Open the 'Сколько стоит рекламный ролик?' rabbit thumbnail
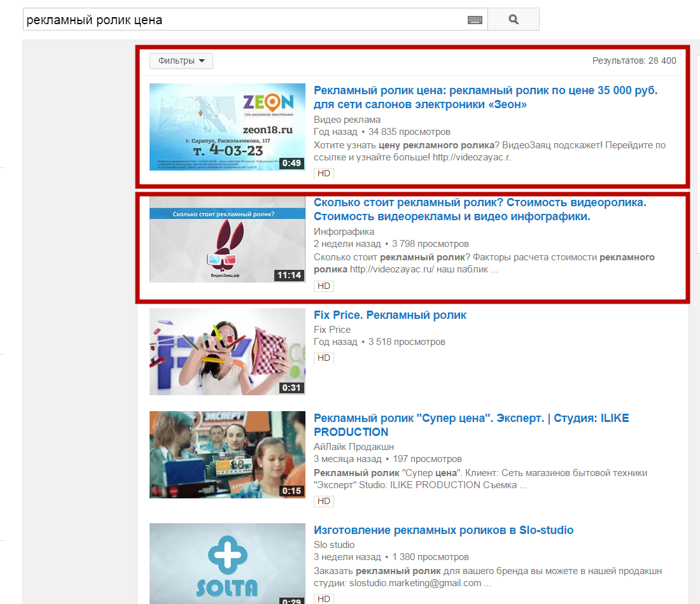700x604 pixels. 227,239
